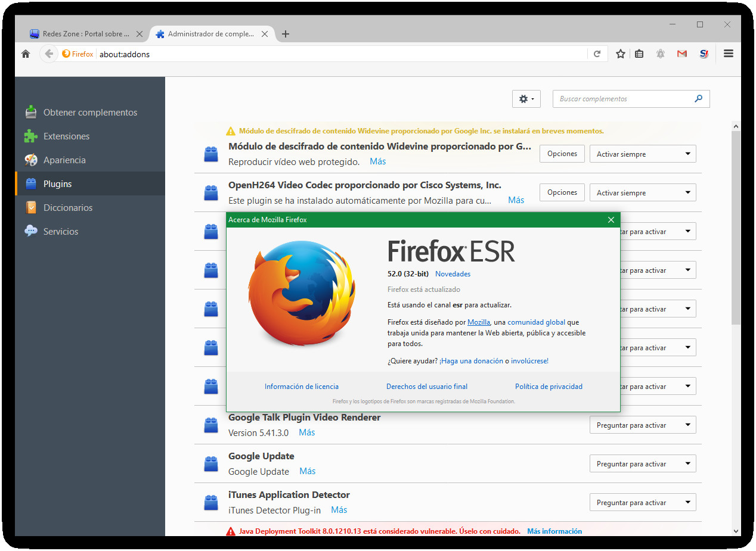Click the involúcrese! link
The width and height of the screenshot is (756, 551).
point(529,361)
